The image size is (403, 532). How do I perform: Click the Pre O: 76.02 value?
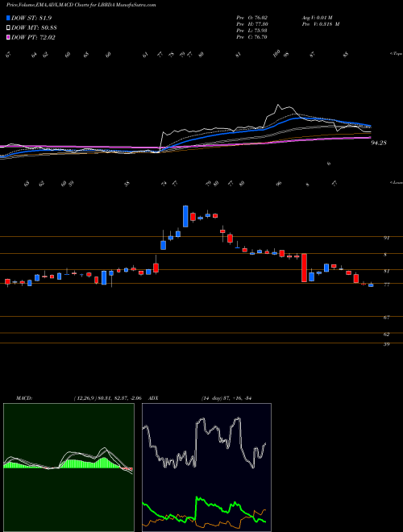(x=252, y=18)
